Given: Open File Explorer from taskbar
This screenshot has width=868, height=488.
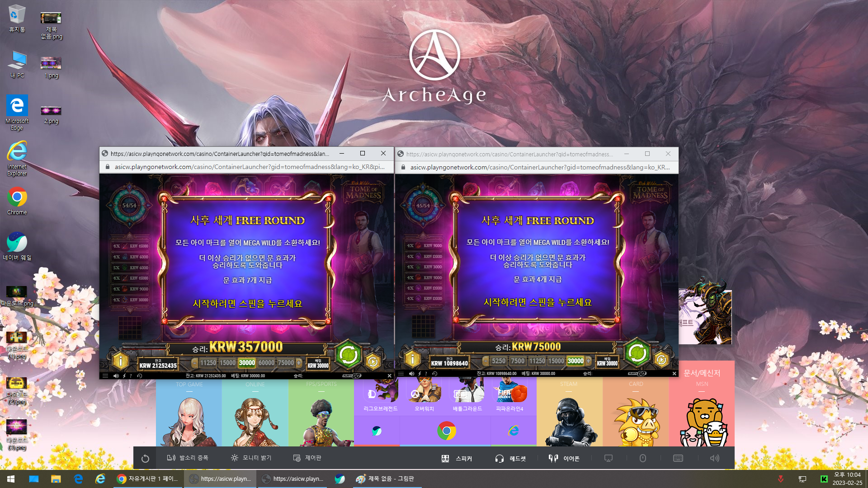Looking at the screenshot, I should coord(56,479).
